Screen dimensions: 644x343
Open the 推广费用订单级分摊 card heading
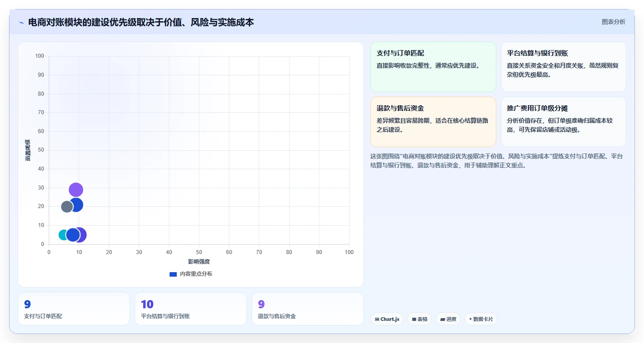(x=537, y=108)
